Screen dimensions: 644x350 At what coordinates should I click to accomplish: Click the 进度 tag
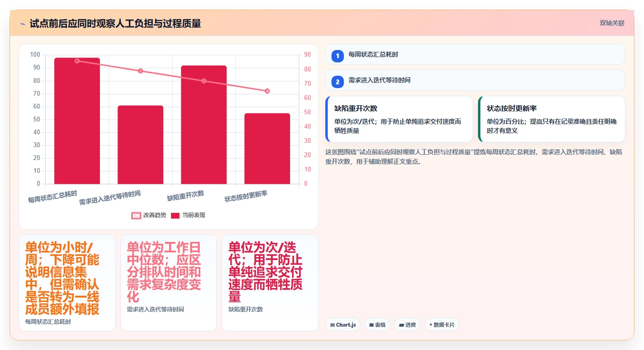click(x=407, y=325)
